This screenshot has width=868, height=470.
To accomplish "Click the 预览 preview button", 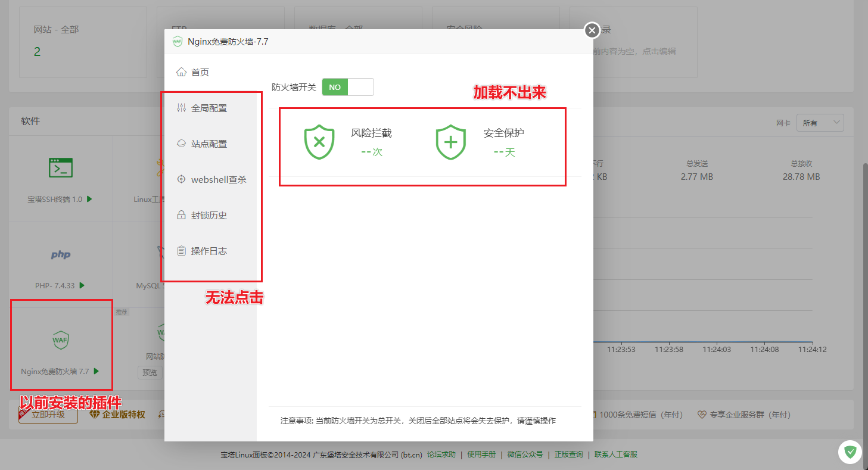I will point(150,372).
